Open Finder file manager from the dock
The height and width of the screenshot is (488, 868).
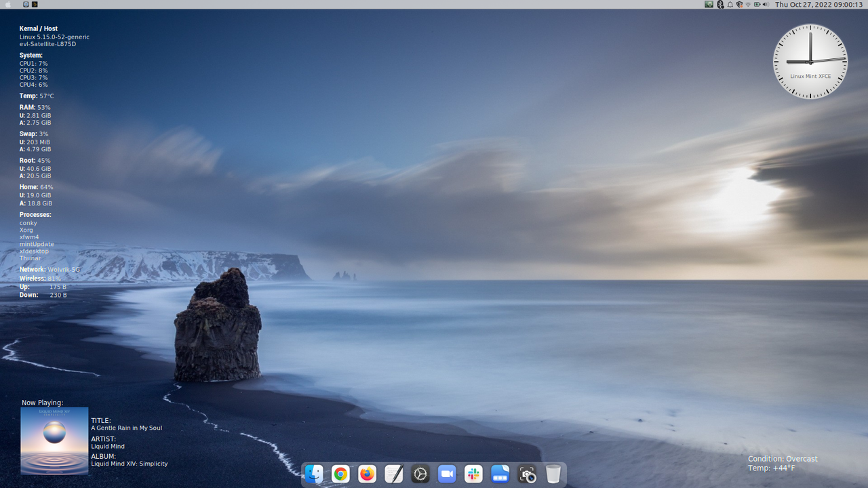[314, 474]
